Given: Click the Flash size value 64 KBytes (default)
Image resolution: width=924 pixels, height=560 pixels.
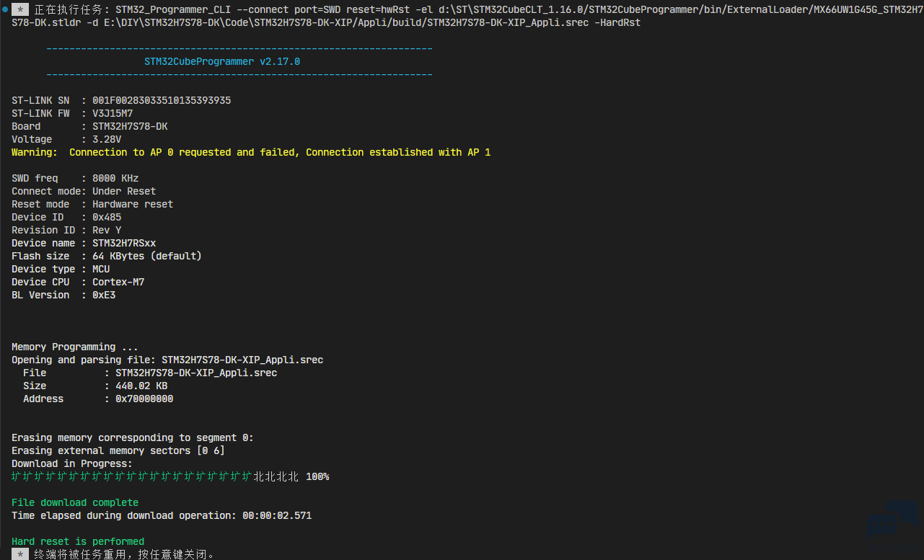Looking at the screenshot, I should [147, 256].
